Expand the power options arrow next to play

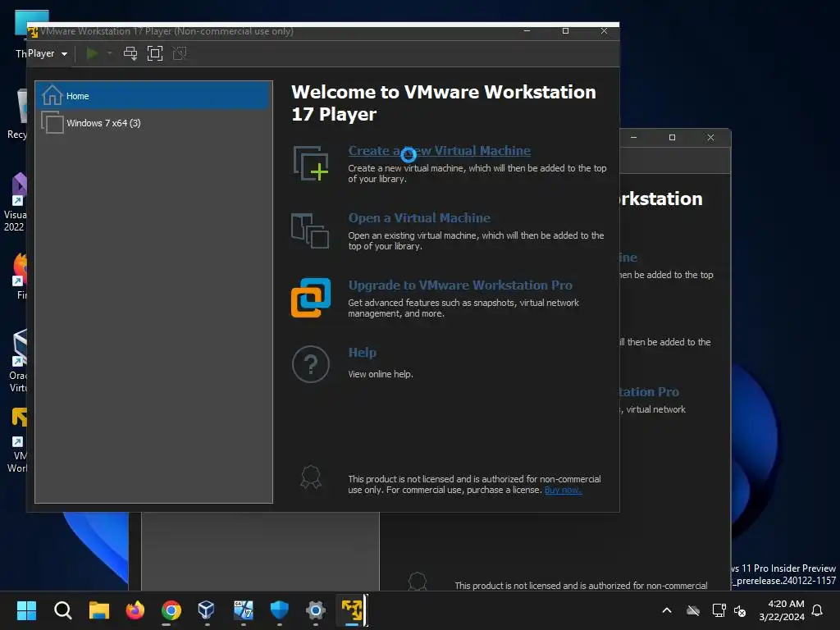coord(110,53)
